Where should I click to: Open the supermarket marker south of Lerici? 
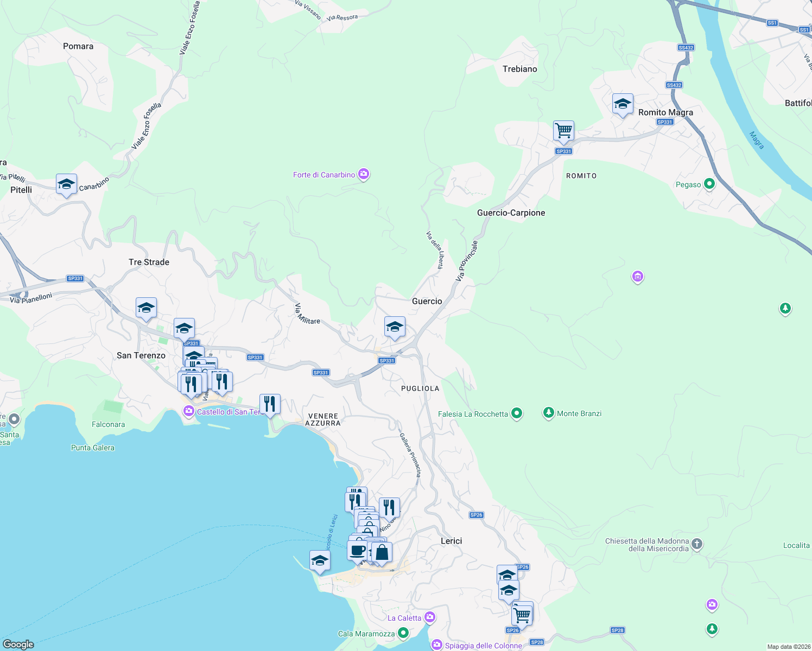[522, 614]
